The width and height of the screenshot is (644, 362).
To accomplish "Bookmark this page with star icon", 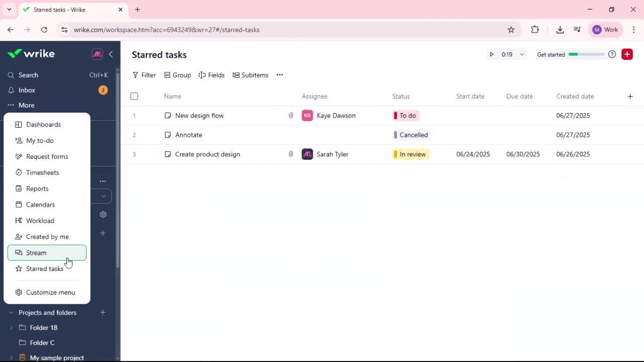I will 511,30.
